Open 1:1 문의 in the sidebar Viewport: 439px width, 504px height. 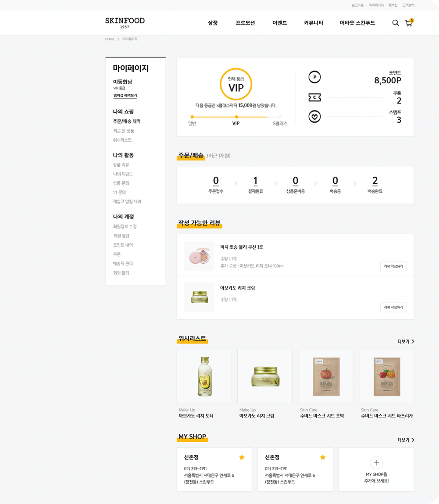click(119, 192)
